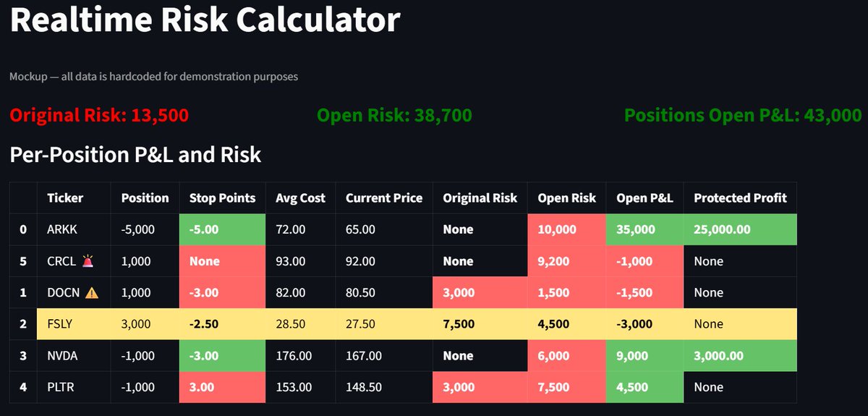Viewport: 868px width, 416px height.
Task: Click the Original Risk: 13,500 metric
Action: point(99,115)
